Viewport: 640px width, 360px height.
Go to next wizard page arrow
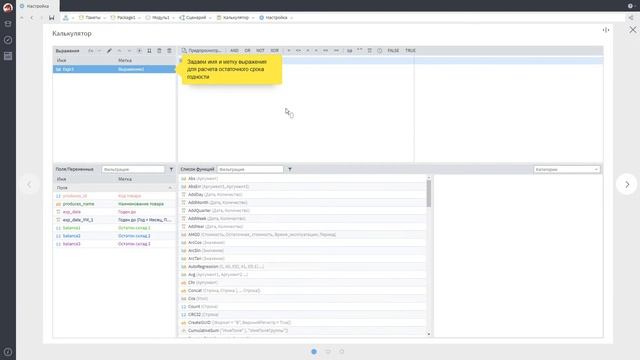[x=627, y=184]
